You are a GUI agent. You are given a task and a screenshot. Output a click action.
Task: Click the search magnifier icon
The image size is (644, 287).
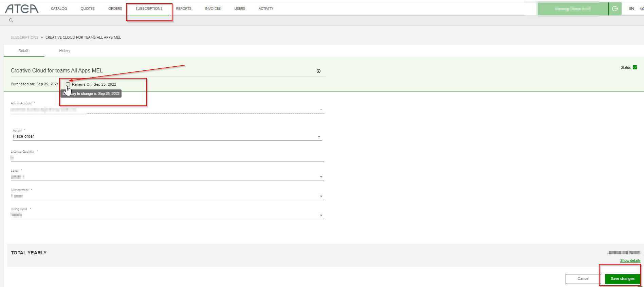11,20
